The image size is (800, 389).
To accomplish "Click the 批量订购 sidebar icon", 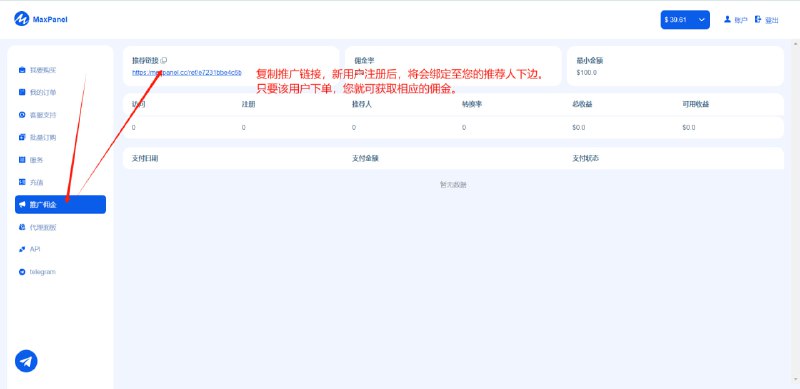I will [22, 137].
